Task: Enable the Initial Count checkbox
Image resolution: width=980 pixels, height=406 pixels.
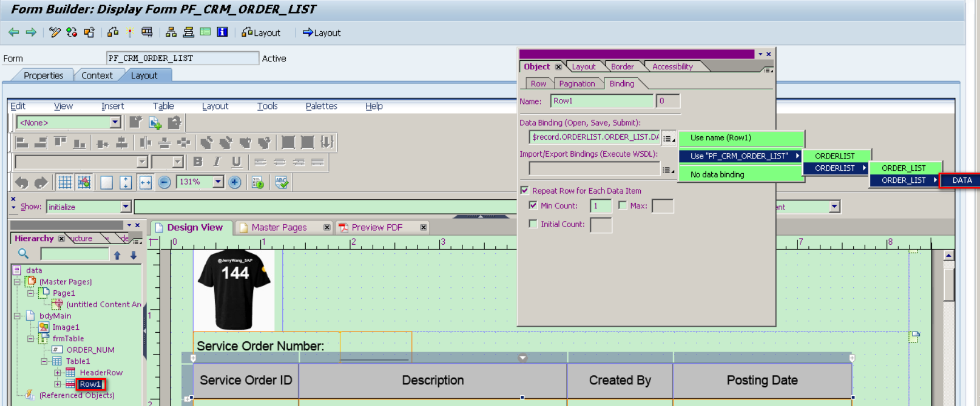Action: click(533, 224)
